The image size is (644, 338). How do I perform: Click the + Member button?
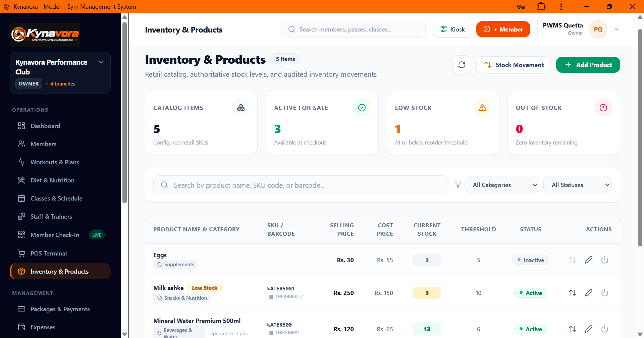(x=503, y=29)
